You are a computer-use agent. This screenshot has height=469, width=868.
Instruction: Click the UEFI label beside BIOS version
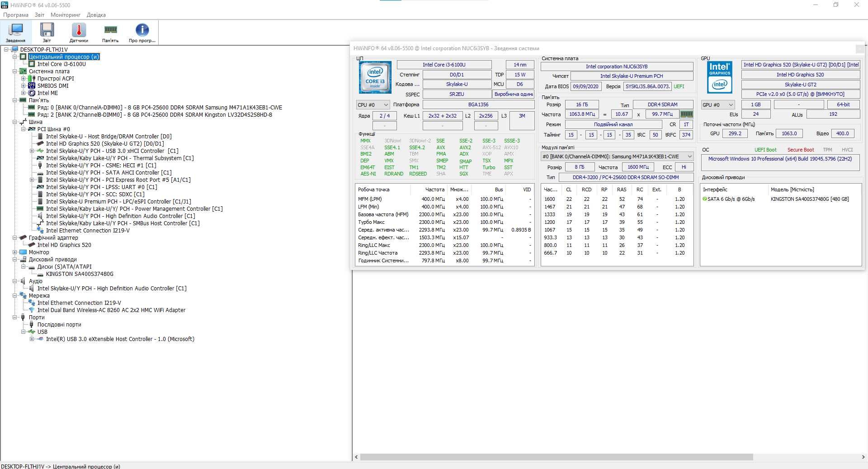pyautogui.click(x=679, y=86)
